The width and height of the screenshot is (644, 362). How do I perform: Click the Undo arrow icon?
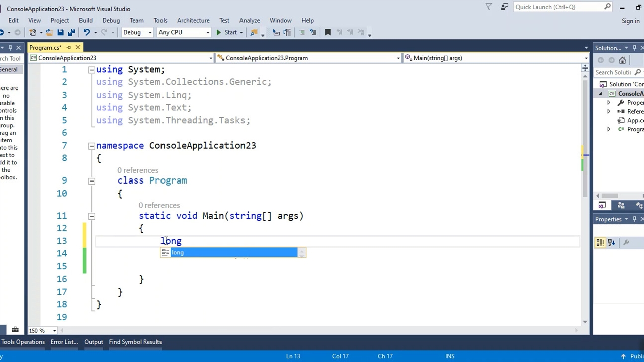(87, 32)
